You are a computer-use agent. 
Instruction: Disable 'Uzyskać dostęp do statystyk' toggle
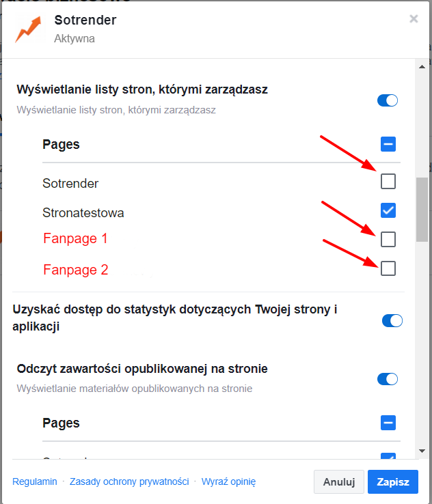392,320
